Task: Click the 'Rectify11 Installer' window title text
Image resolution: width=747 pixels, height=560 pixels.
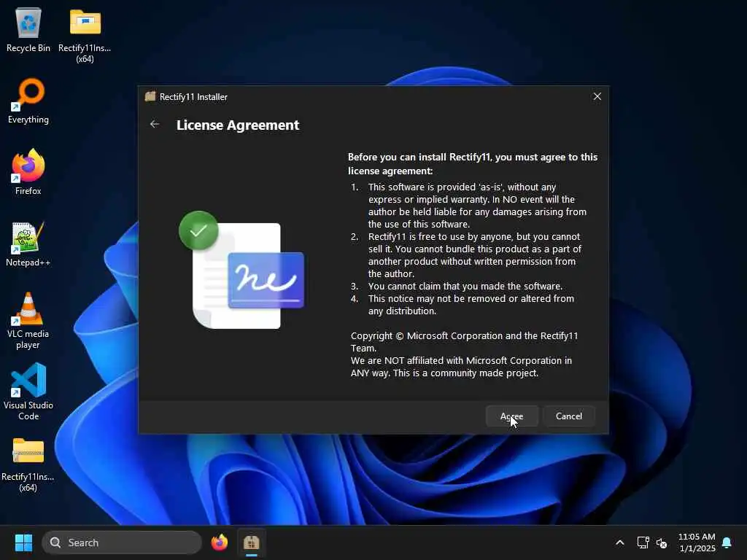Action: pyautogui.click(x=193, y=97)
